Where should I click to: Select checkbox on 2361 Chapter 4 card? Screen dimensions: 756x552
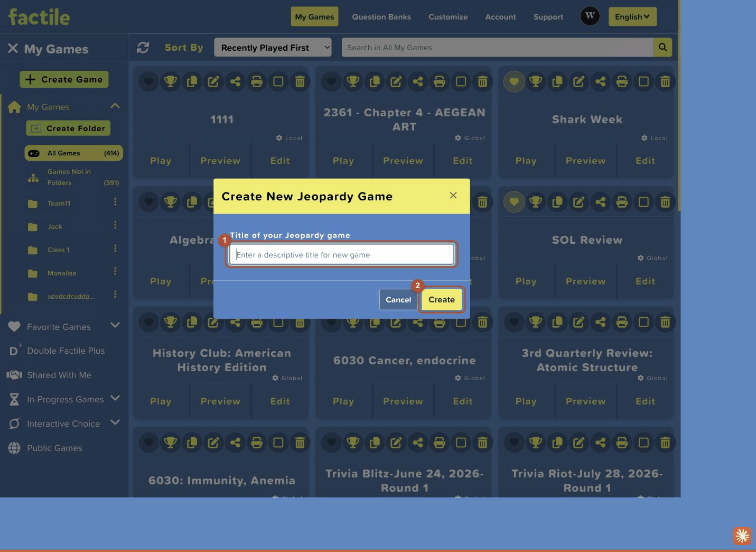(461, 81)
